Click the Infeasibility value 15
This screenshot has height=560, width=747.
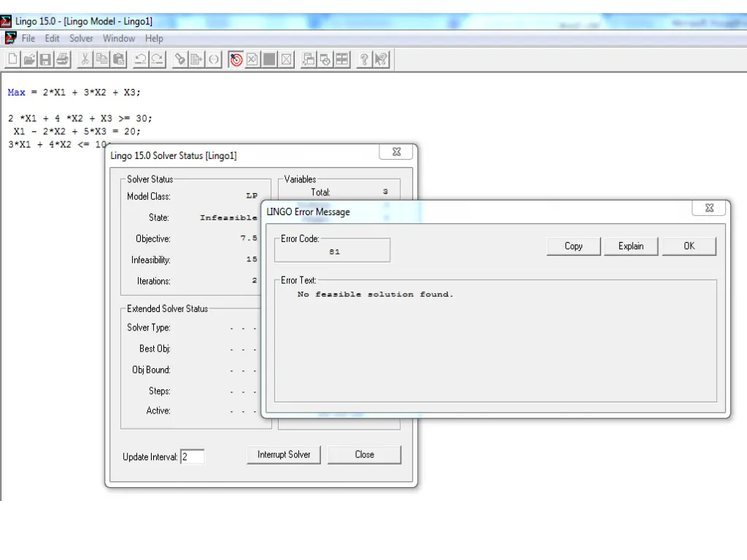tap(252, 260)
